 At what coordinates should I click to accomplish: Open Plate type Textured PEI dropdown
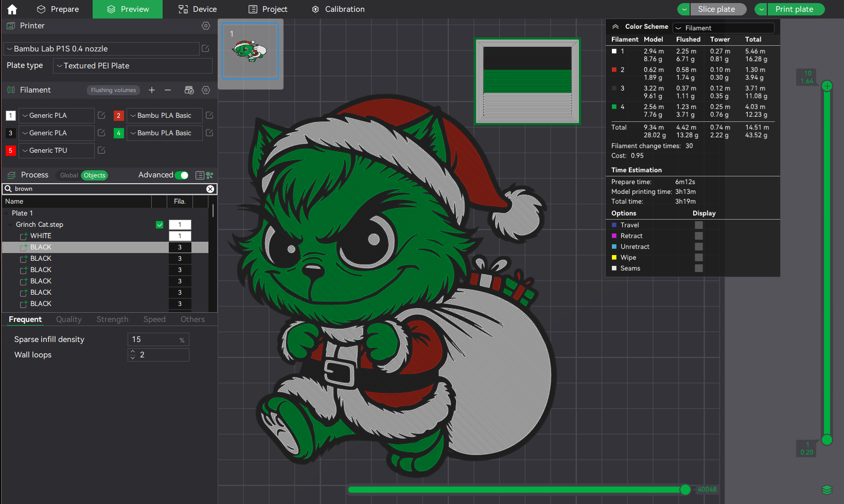pyautogui.click(x=132, y=66)
